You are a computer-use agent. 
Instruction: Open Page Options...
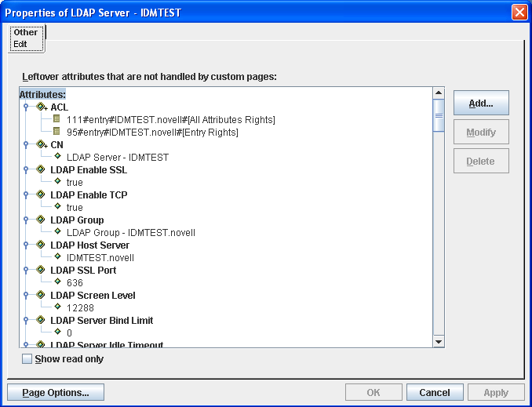pos(56,392)
